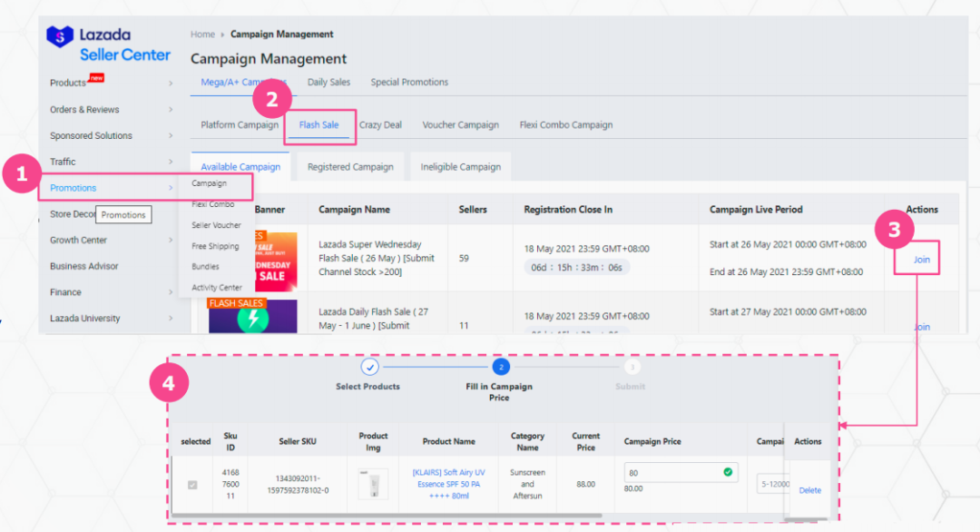The height and width of the screenshot is (532, 980).
Task: Click the Daily Flash Sale banner image
Action: pos(252,316)
